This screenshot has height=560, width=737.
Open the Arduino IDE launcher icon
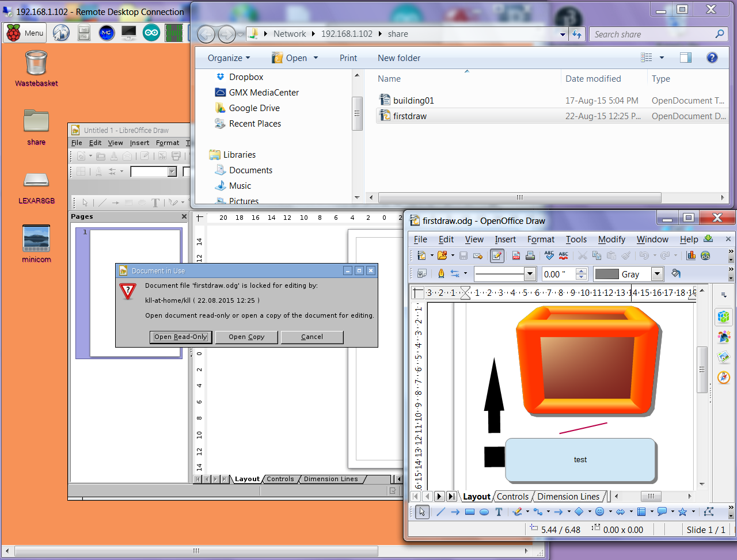click(151, 33)
